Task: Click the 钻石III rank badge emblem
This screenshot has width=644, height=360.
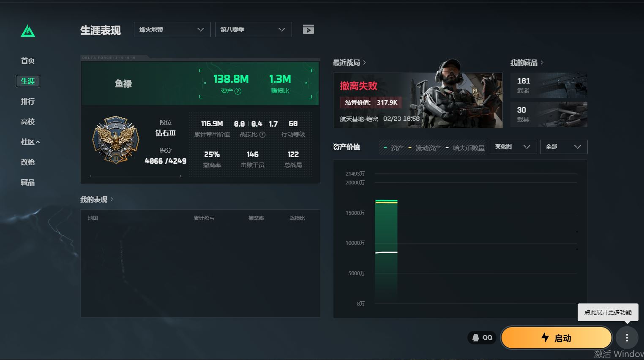Action: point(116,140)
